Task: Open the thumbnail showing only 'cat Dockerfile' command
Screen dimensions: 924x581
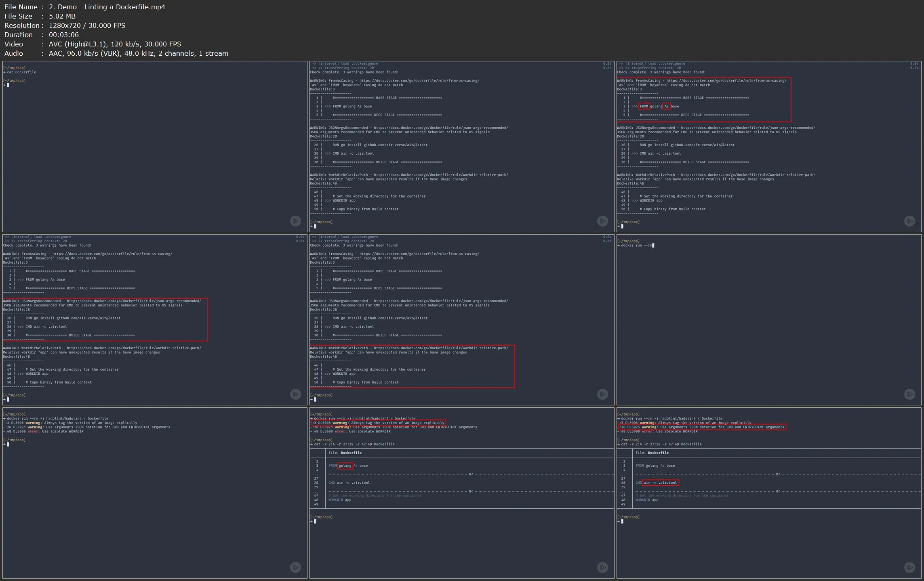Action: pyautogui.click(x=155, y=147)
